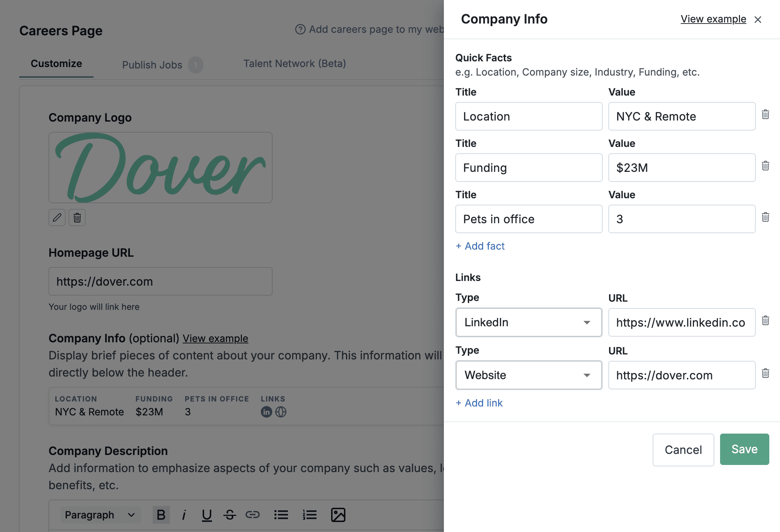This screenshot has height=532, width=780.
Task: Click the Italic icon in the editor toolbar
Action: 184,515
